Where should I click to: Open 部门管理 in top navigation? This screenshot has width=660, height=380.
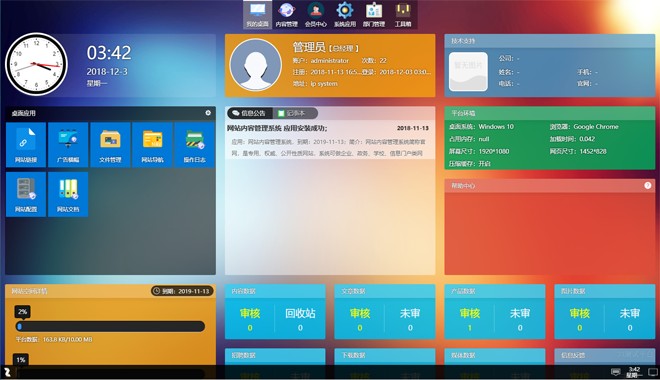[x=374, y=15]
